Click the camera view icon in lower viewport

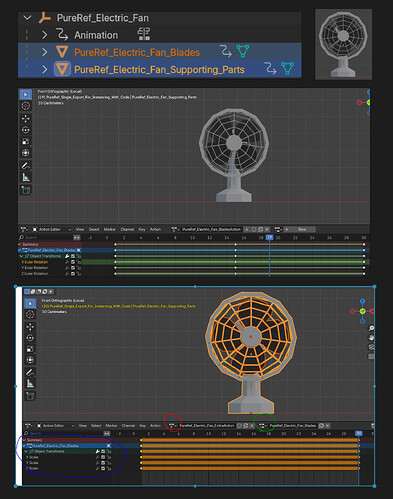[371, 347]
